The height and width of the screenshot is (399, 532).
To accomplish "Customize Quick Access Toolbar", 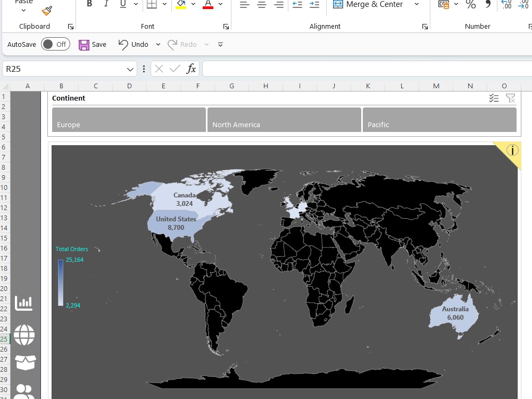I will (x=220, y=45).
